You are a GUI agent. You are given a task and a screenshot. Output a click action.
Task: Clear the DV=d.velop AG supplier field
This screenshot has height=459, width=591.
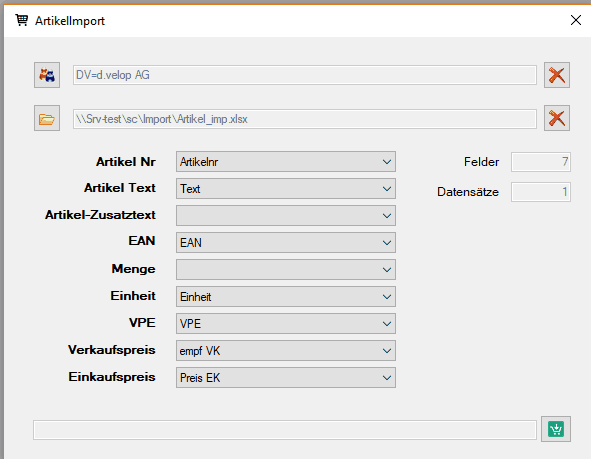coord(557,75)
